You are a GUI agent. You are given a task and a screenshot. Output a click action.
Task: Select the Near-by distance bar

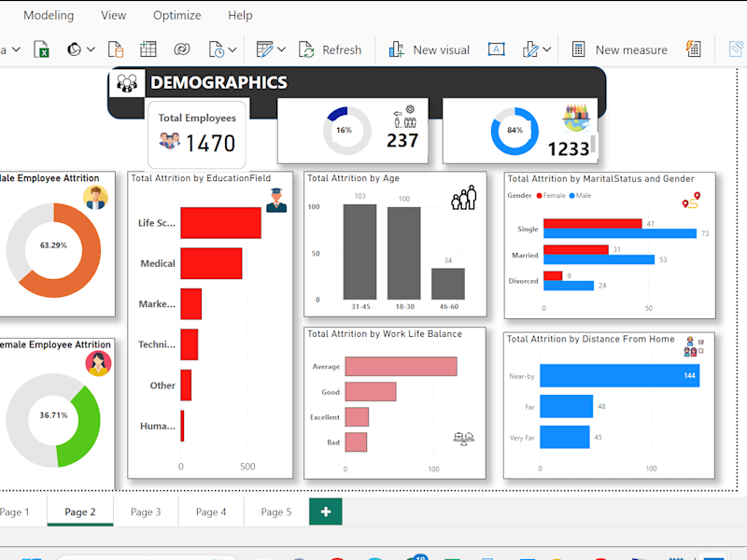[x=620, y=376]
